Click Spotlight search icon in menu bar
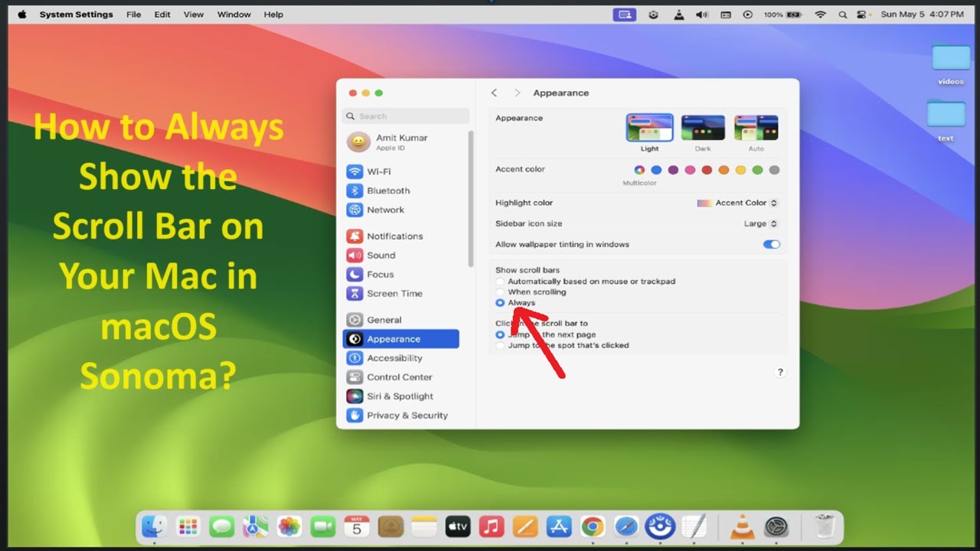 pyautogui.click(x=843, y=15)
